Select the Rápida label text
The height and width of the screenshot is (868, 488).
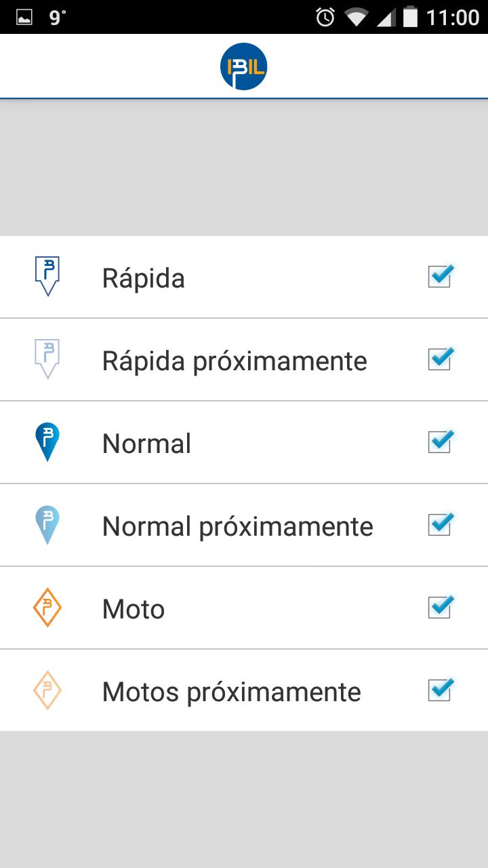click(143, 278)
